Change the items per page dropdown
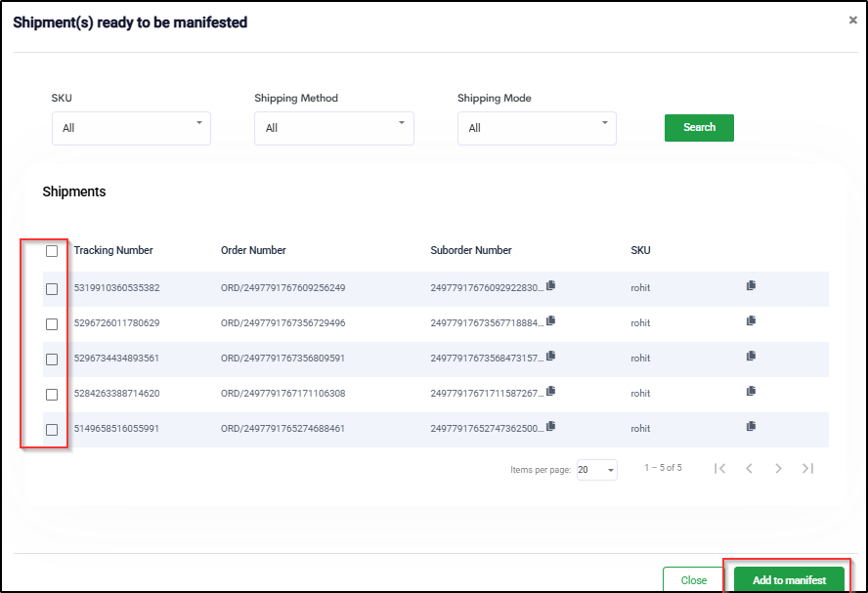 pos(596,470)
